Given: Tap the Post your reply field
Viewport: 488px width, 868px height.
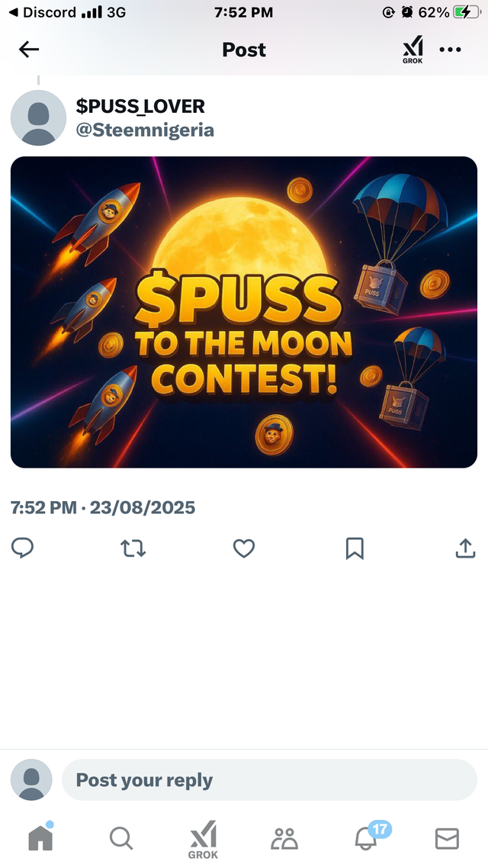Looking at the screenshot, I should point(269,780).
